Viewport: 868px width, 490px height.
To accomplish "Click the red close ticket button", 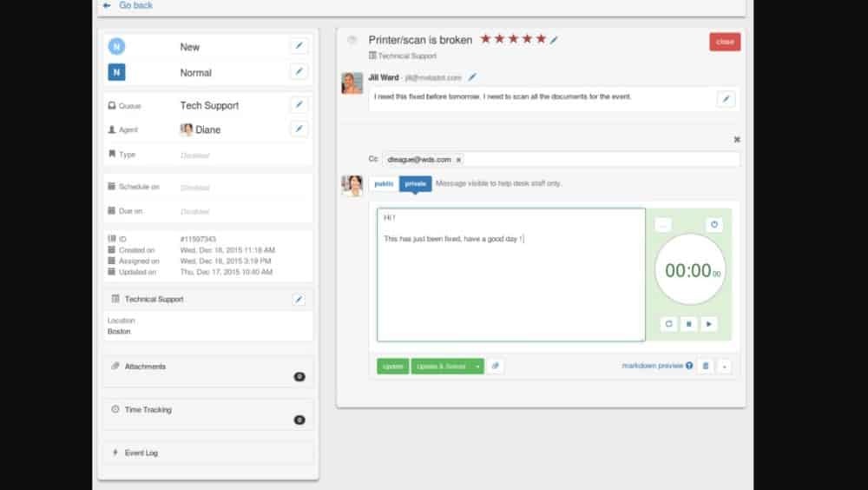I will tap(725, 42).
